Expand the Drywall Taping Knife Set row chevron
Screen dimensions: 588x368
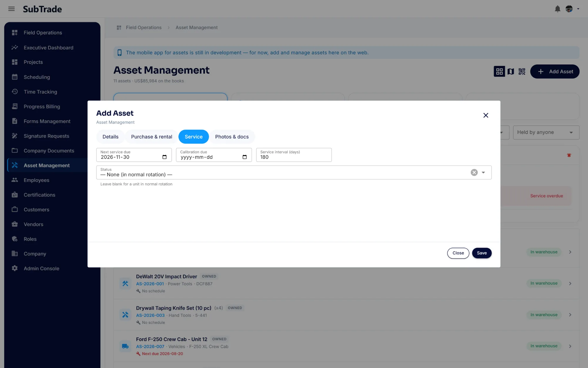click(570, 315)
